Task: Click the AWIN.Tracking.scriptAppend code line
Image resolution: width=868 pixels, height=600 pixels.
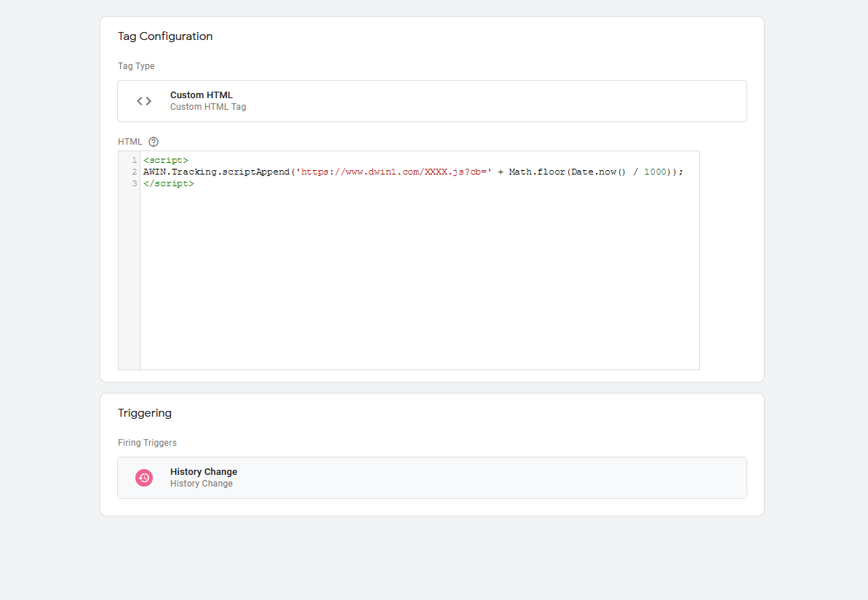Action: (413, 172)
